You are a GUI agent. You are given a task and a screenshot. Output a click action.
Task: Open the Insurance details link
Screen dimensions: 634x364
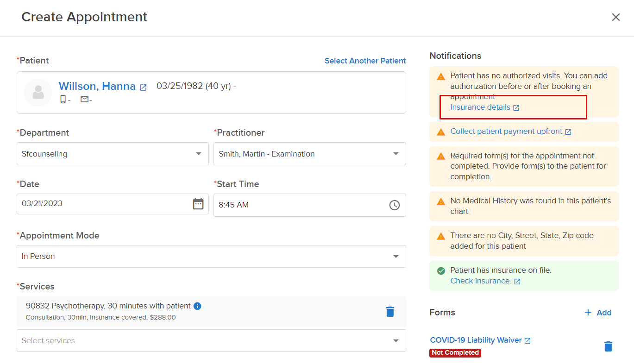(x=480, y=107)
